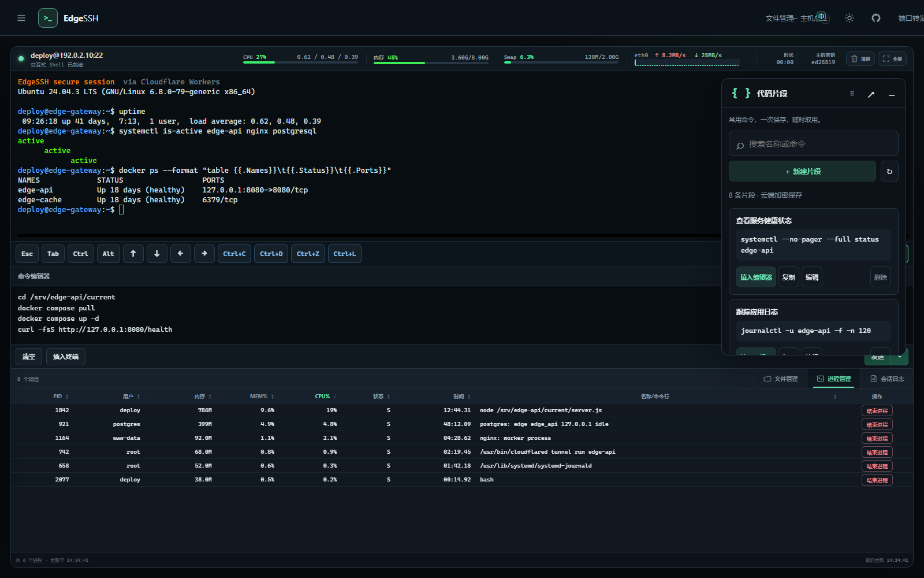The width and height of the screenshot is (924, 578).
Task: Click the down arrow key button
Action: pos(157,254)
